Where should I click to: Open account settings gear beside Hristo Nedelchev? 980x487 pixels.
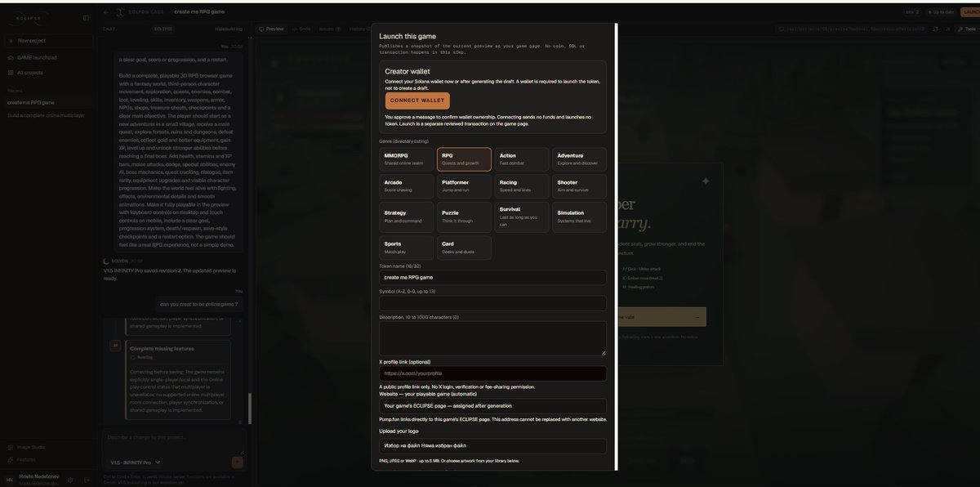(x=70, y=480)
